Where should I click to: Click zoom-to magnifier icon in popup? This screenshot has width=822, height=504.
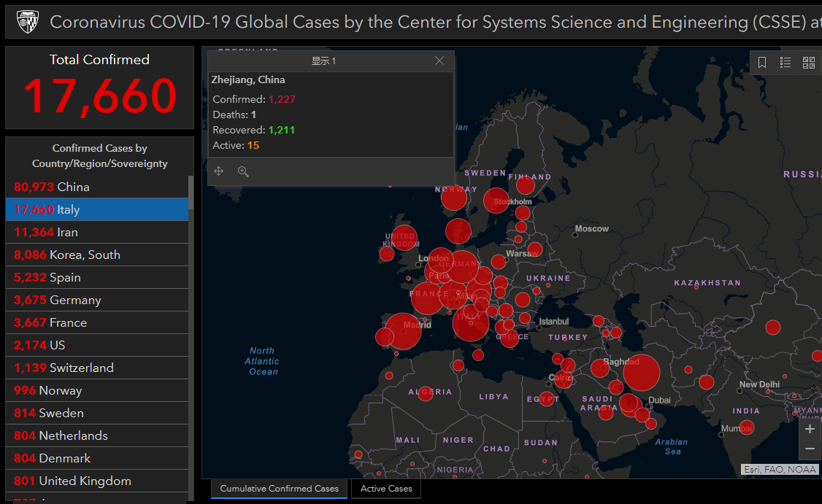coord(243,171)
